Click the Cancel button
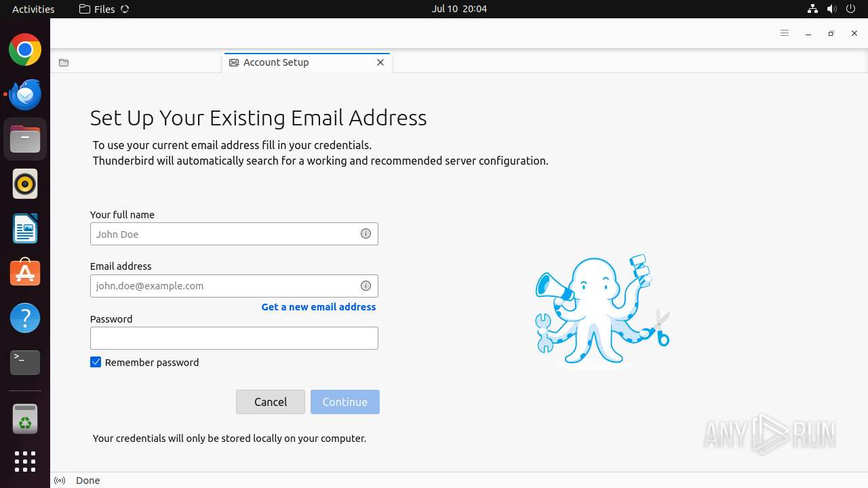This screenshot has width=868, height=488. (271, 402)
